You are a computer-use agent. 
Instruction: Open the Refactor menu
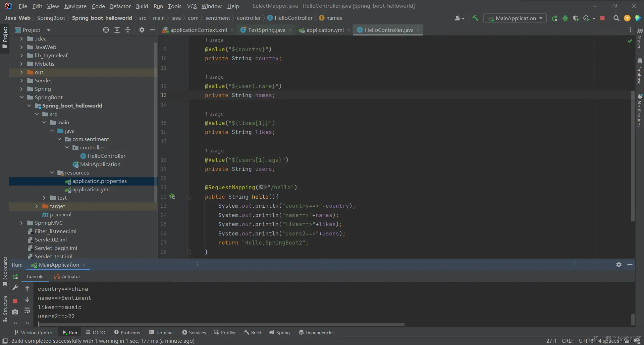click(x=120, y=6)
